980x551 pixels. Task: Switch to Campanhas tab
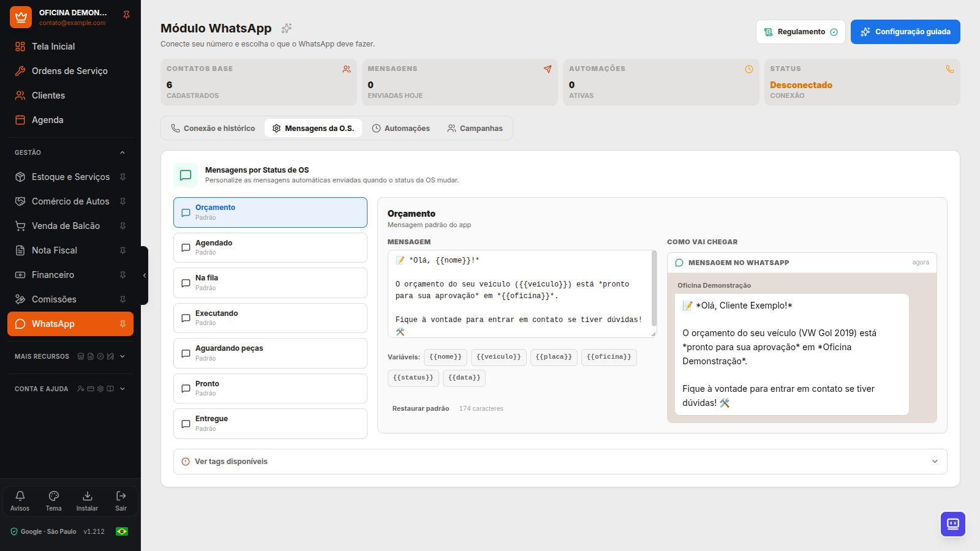(475, 129)
